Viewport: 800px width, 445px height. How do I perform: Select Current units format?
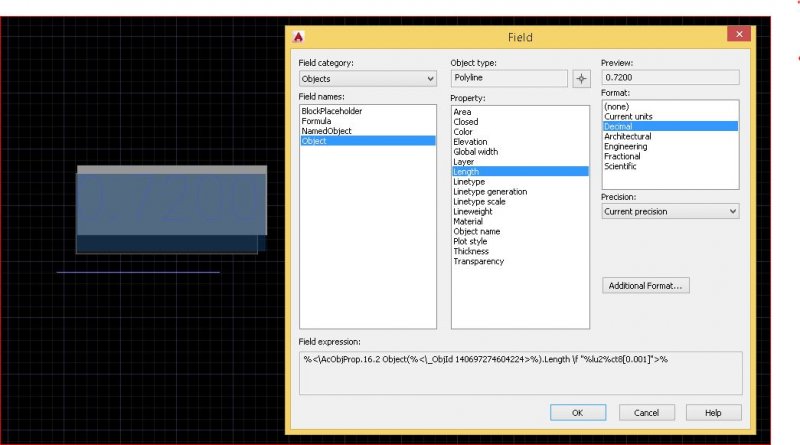click(628, 117)
